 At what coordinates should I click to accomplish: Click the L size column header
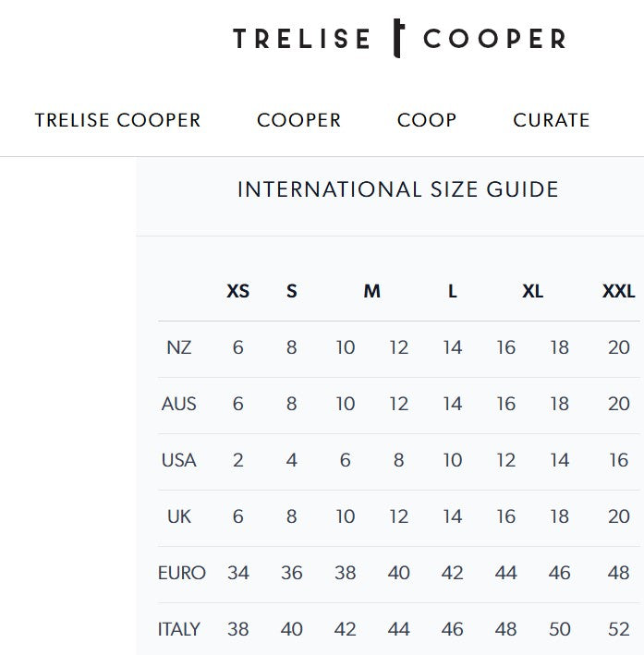452,291
